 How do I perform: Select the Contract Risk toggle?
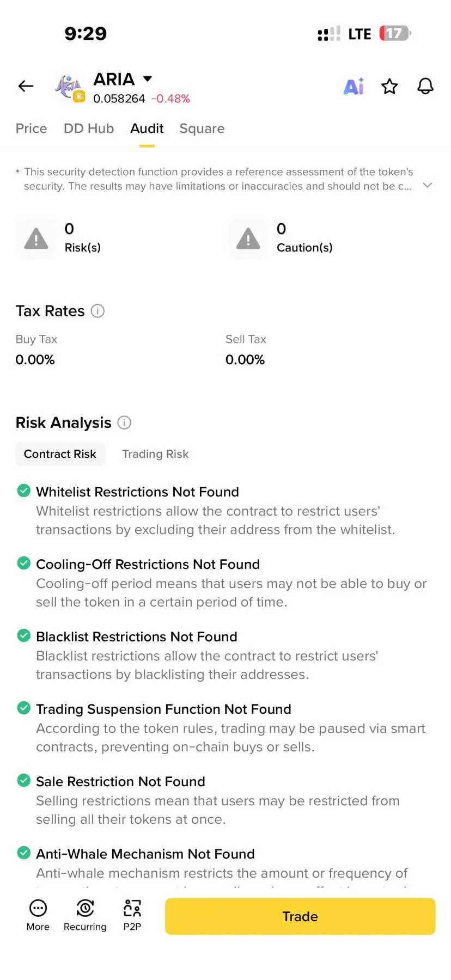[x=60, y=454]
